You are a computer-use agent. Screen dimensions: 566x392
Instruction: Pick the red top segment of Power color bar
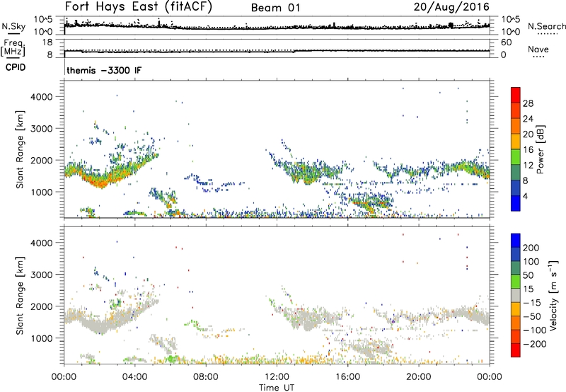(516, 95)
